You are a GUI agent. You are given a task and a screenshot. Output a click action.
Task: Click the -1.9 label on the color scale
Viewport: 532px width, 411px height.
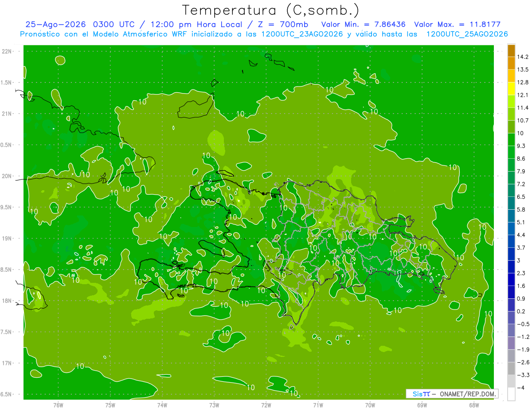point(523,349)
